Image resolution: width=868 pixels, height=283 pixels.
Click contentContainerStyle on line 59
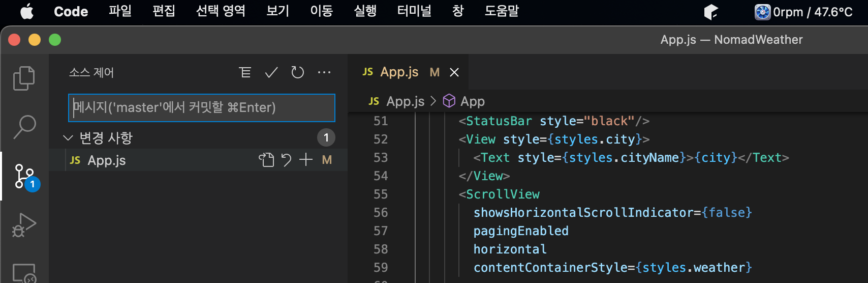click(550, 267)
